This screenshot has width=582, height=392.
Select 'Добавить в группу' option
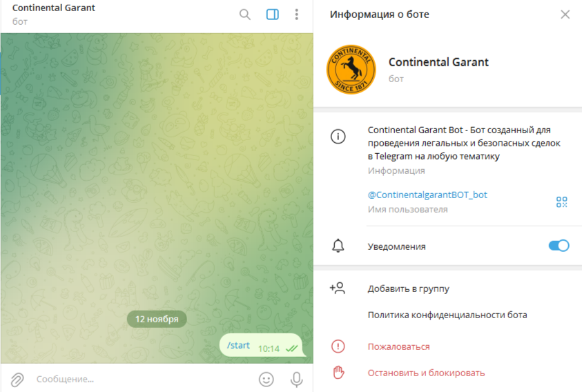[408, 289]
